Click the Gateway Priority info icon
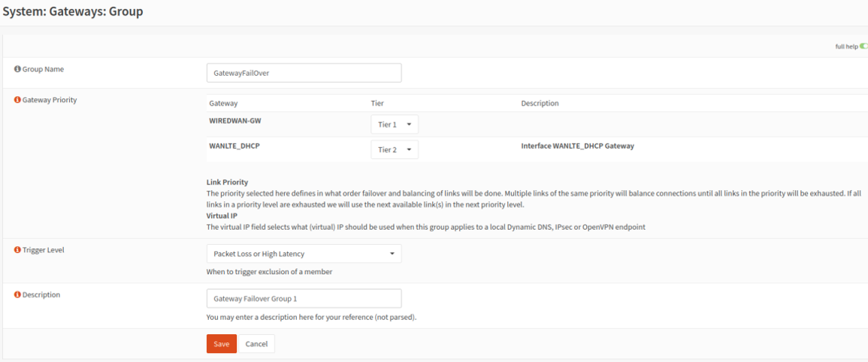 (x=17, y=100)
